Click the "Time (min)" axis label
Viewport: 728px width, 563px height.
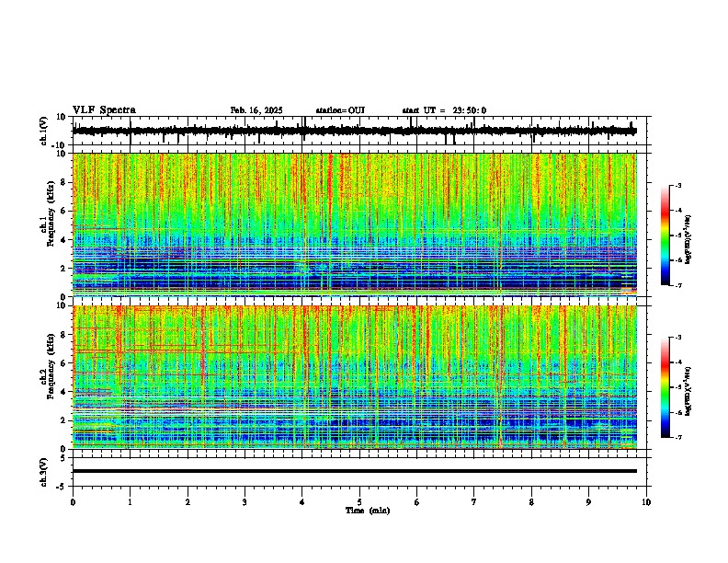pos(368,511)
